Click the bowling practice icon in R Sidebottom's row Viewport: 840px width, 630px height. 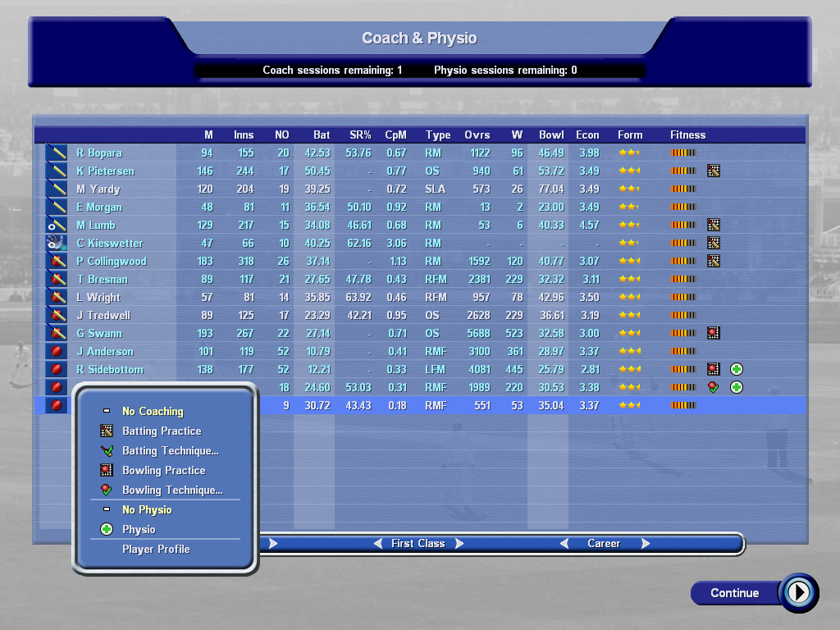[713, 369]
